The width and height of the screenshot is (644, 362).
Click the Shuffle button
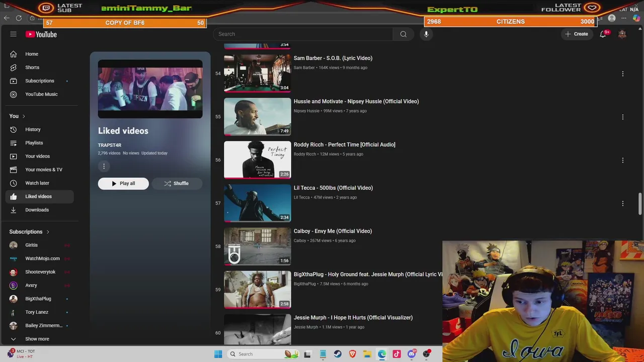[x=177, y=184]
